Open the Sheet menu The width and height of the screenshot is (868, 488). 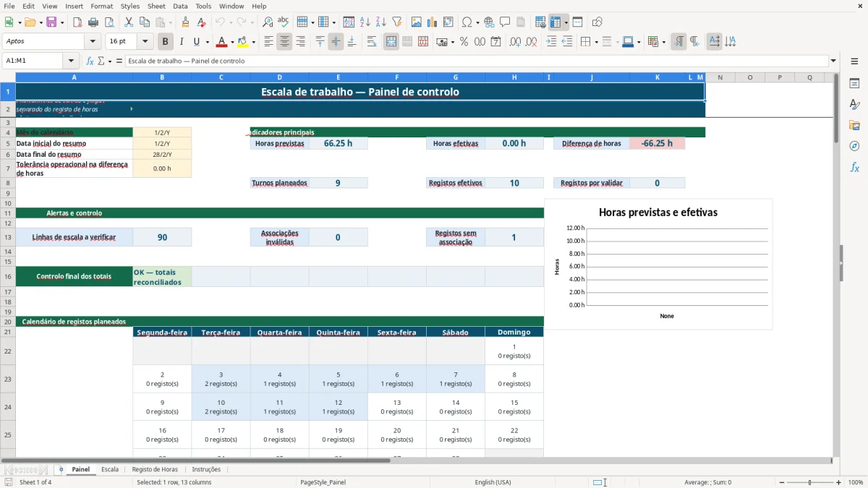[x=156, y=6]
